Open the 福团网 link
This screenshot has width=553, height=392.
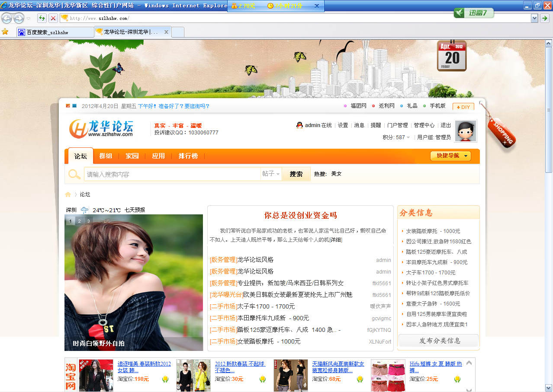[x=358, y=106]
